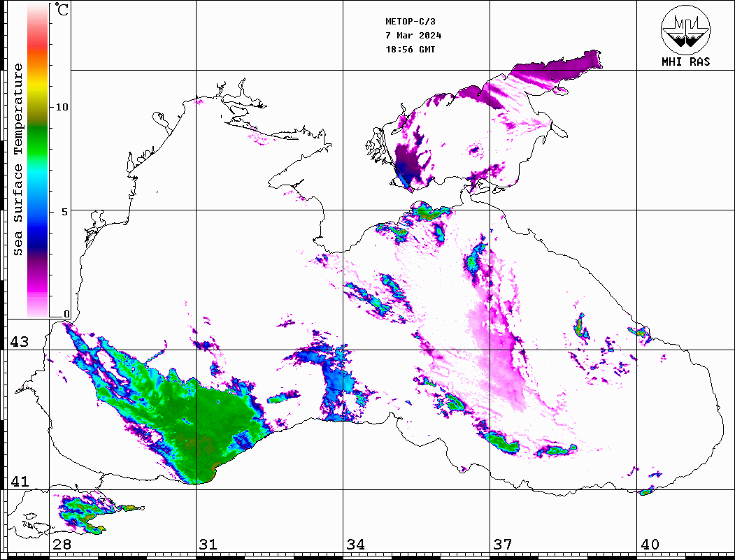Image resolution: width=735 pixels, height=560 pixels.
Task: Click 'Sea Surface Temperature' vertical label
Action: point(17,160)
